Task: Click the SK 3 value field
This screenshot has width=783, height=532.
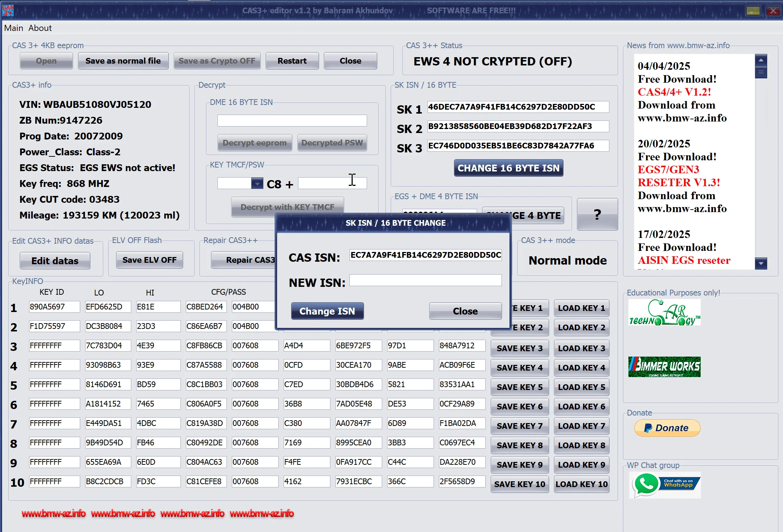Action: pyautogui.click(x=518, y=146)
